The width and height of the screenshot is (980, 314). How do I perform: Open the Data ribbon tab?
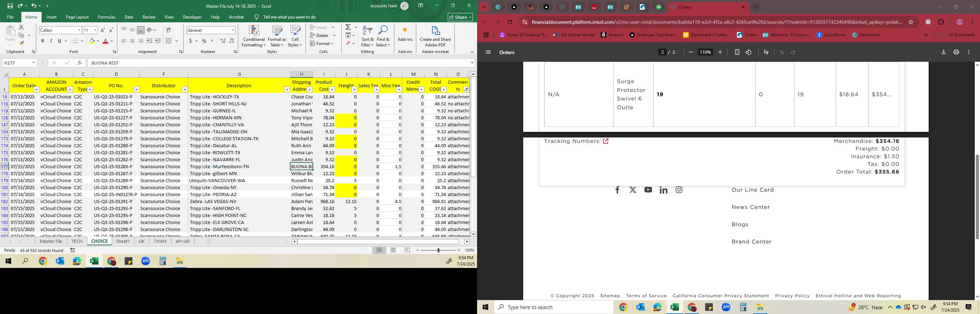[129, 17]
